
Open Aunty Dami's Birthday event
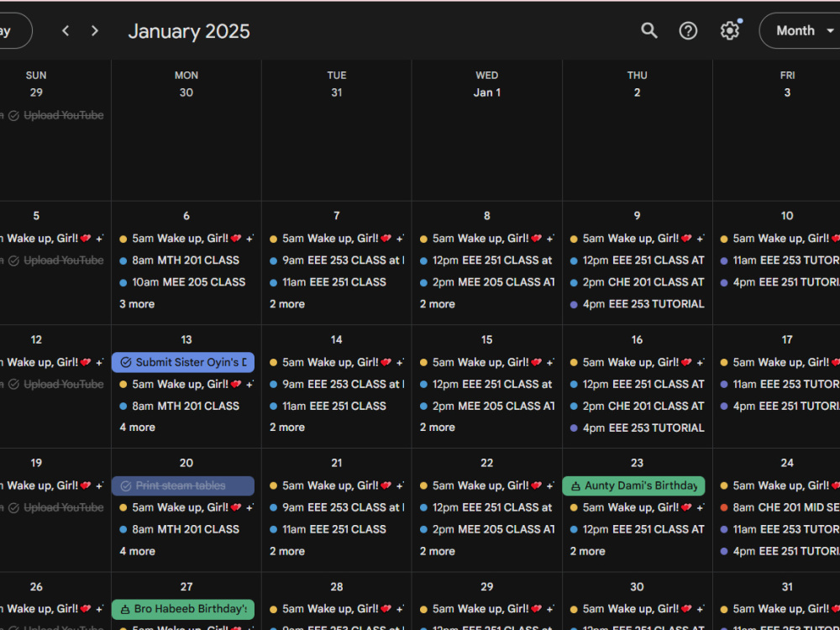[x=633, y=486]
